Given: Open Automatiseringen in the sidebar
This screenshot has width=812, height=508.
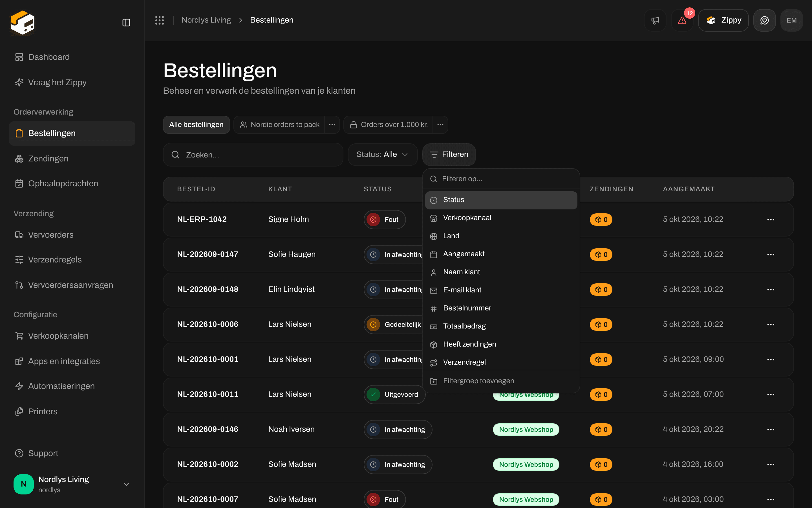Looking at the screenshot, I should point(72,386).
